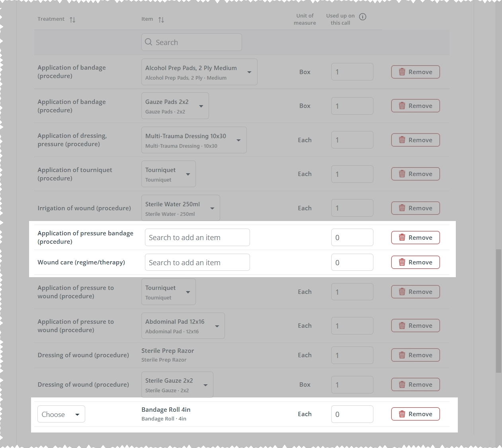The height and width of the screenshot is (448, 502).
Task: Remove Sterile Prep Razor row
Action: point(415,355)
